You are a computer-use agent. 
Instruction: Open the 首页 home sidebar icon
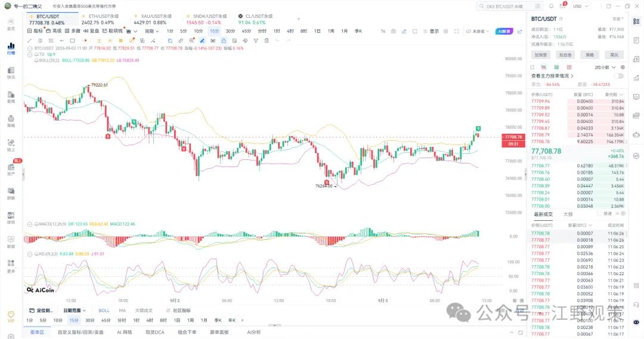point(11,24)
